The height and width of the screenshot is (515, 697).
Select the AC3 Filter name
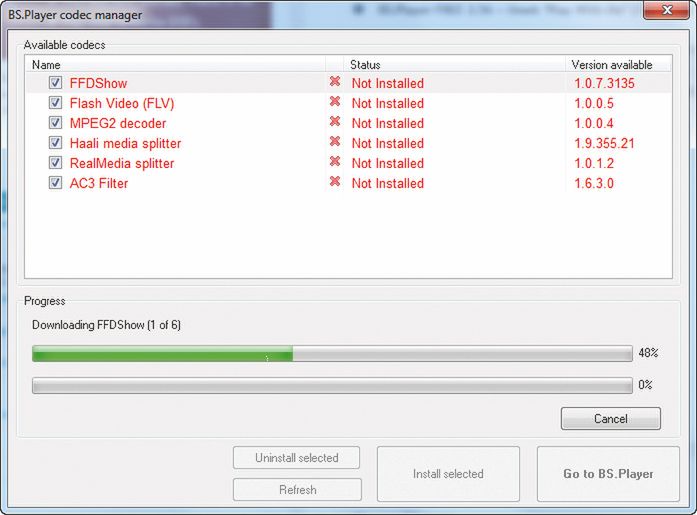(99, 183)
